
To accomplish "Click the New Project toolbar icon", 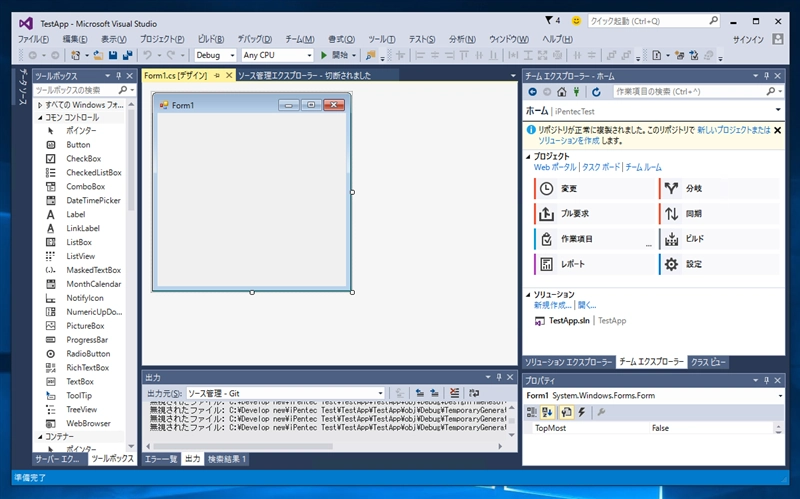I will click(x=76, y=55).
